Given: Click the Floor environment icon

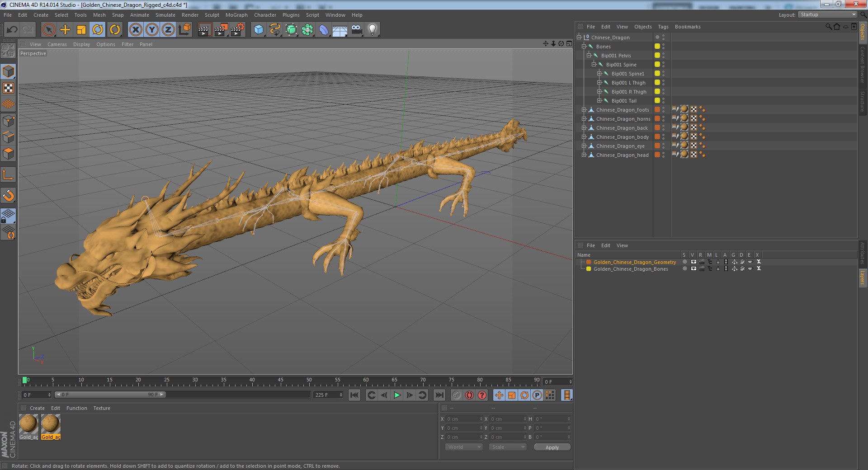Looking at the screenshot, I should 340,30.
